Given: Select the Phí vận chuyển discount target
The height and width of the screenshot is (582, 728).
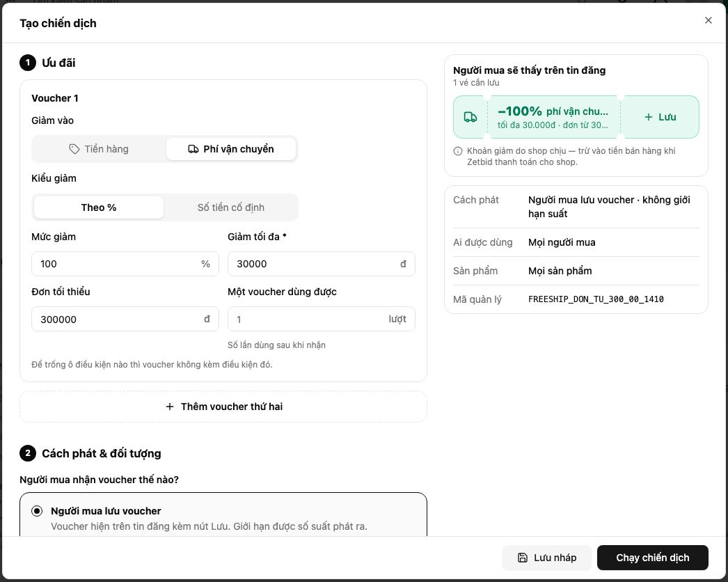Looking at the screenshot, I should coord(231,149).
